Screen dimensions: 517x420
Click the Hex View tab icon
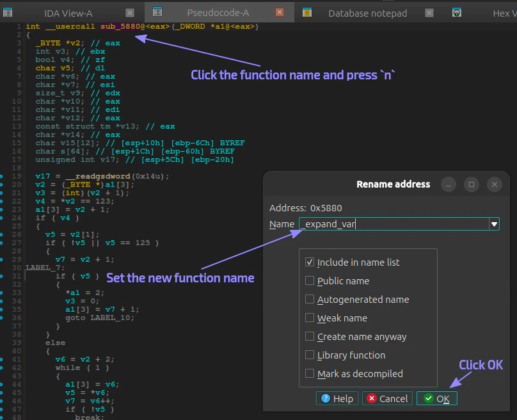pos(457,13)
